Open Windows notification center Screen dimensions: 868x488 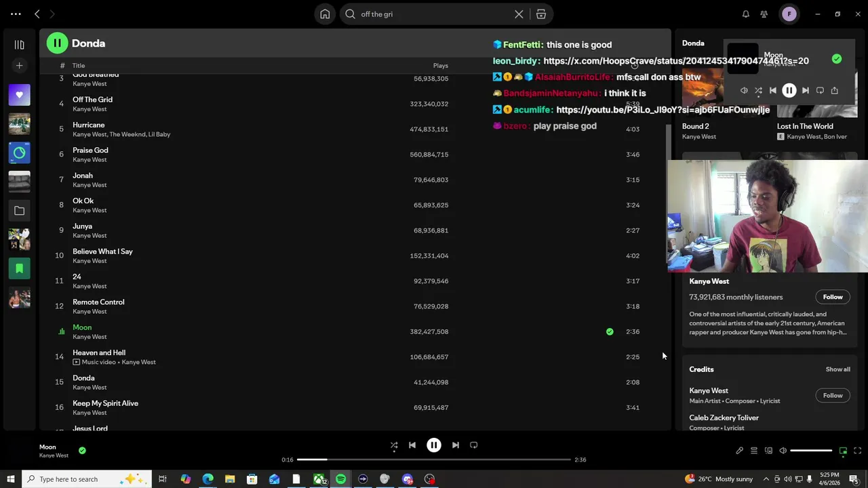[854, 479]
